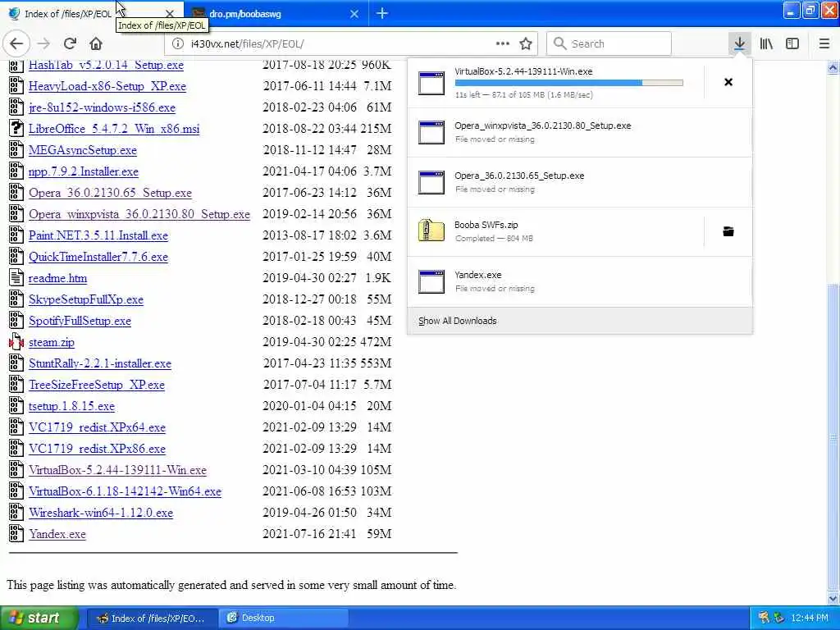Show site information icon in address bar
This screenshot has width=840, height=630.
tap(177, 44)
